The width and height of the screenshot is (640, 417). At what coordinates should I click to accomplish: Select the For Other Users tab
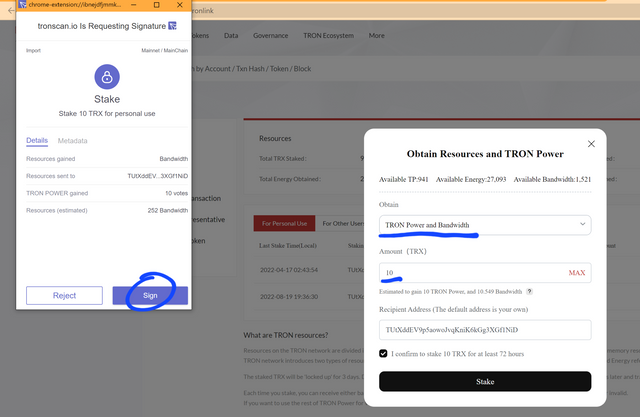pos(342,224)
